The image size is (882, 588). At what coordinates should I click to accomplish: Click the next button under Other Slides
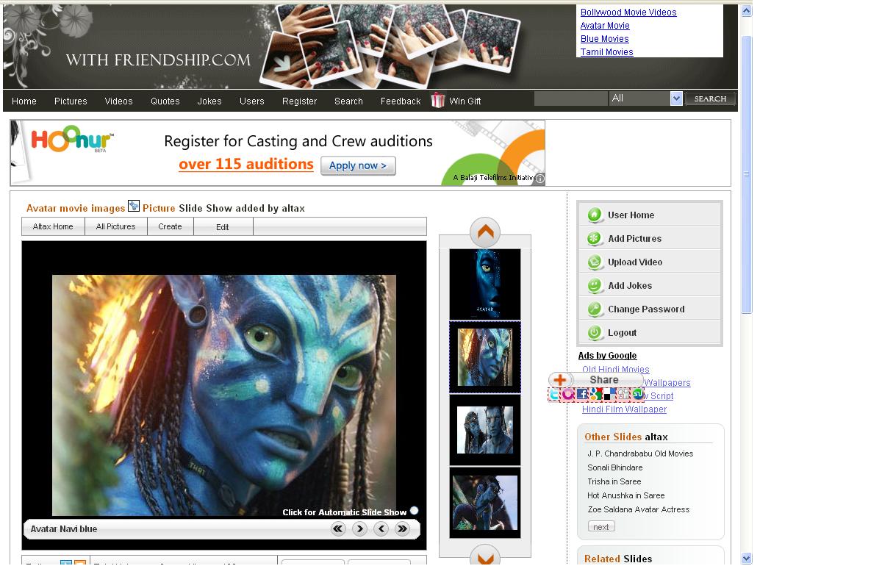(x=601, y=526)
